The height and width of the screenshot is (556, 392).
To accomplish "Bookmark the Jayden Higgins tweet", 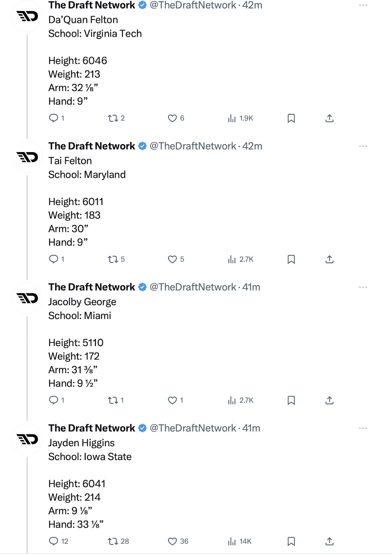I will 291,541.
